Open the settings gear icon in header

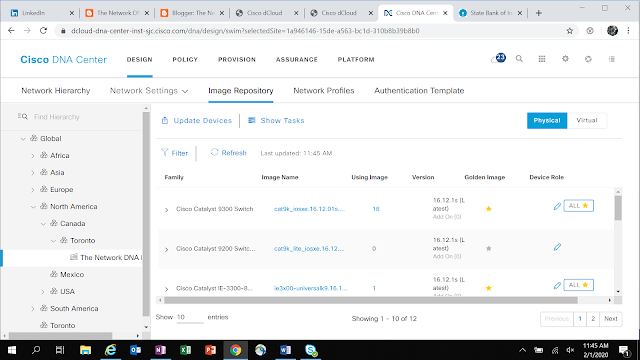pyautogui.click(x=565, y=59)
